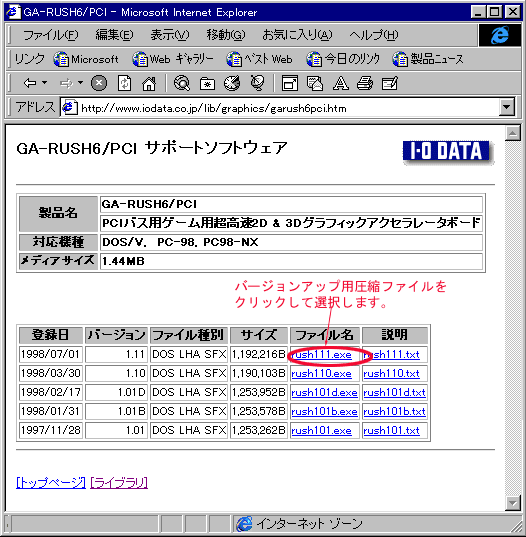
Task: Open the Channels satellite dish icon
Action: pos(258,83)
